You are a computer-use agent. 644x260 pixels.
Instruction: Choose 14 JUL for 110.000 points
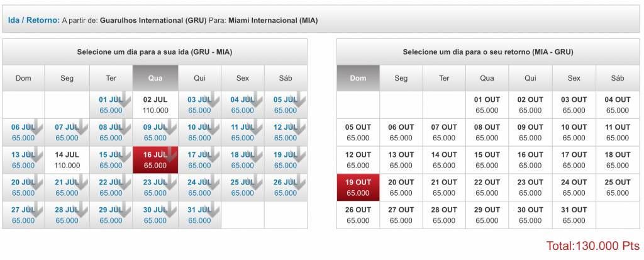[x=67, y=160]
